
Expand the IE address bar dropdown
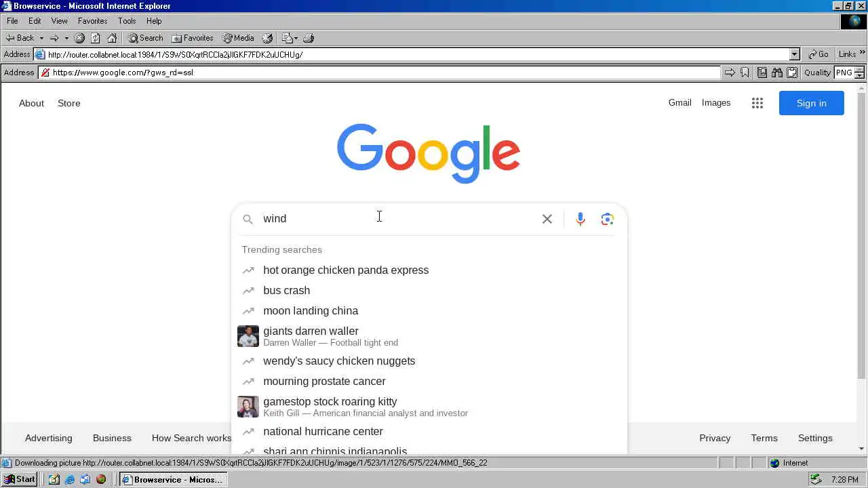click(x=795, y=54)
